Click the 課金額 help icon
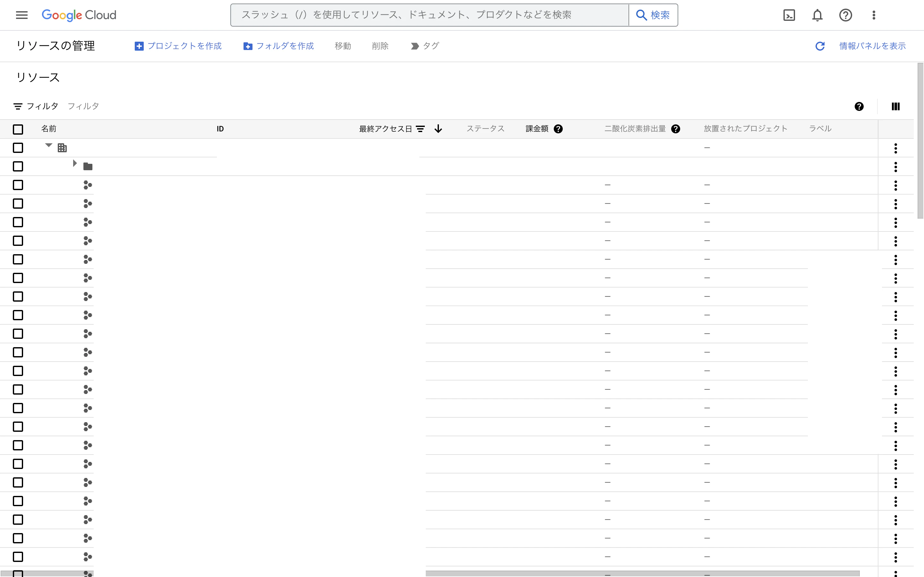This screenshot has width=924, height=577. coord(559,129)
